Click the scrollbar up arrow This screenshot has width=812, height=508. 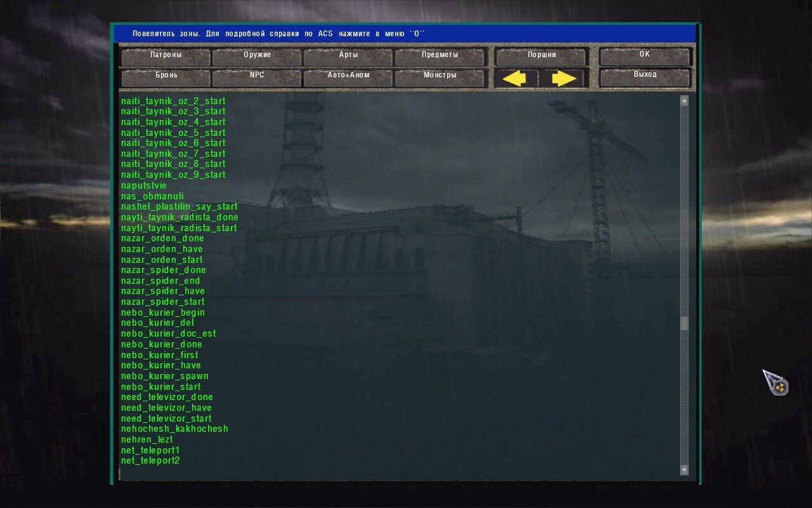coord(684,100)
